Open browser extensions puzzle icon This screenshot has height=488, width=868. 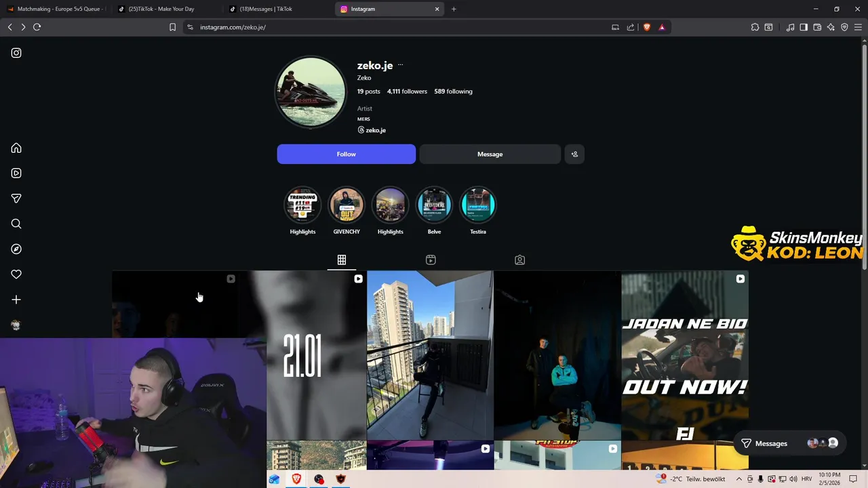pyautogui.click(x=755, y=27)
